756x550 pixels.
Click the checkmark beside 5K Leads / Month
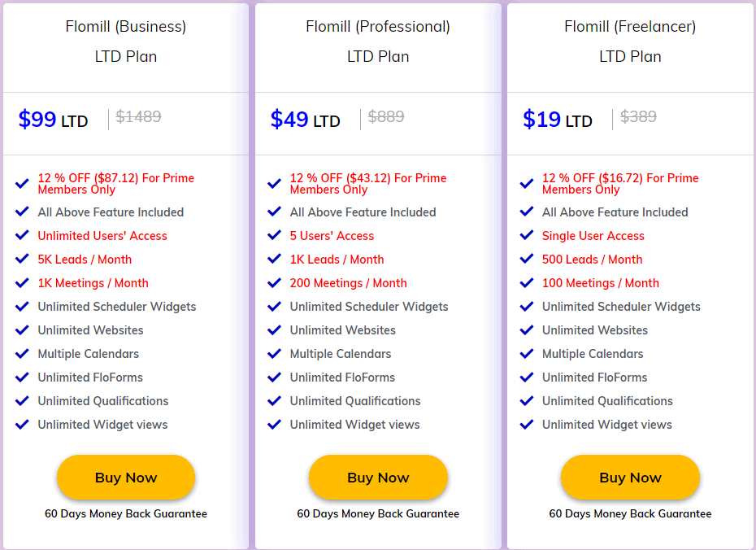tap(22, 260)
